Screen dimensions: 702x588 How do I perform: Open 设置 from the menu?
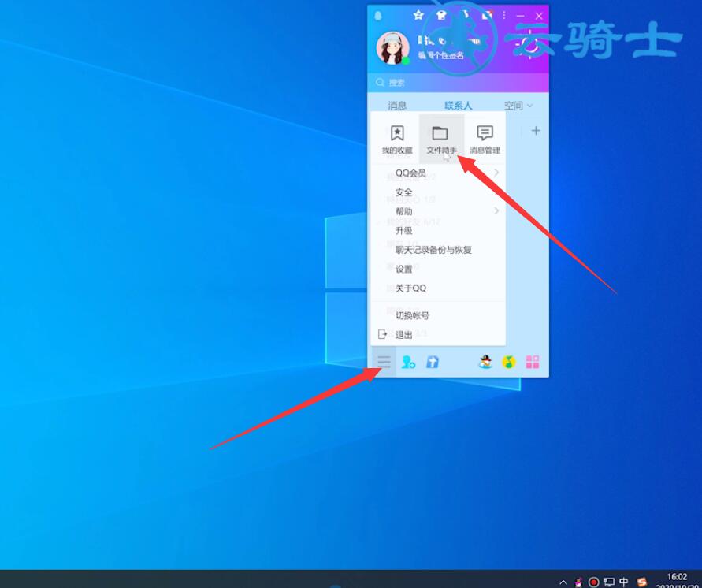click(438, 269)
